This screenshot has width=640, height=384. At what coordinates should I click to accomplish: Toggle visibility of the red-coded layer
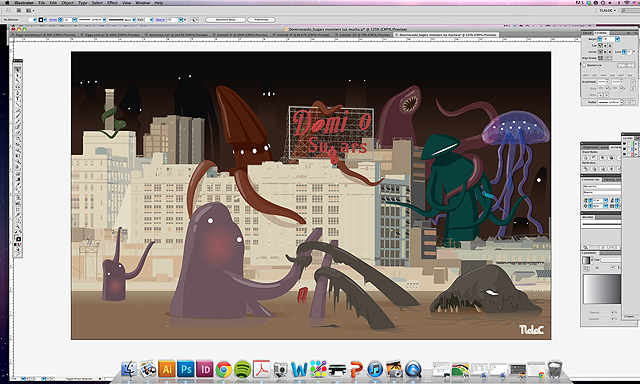(624, 154)
